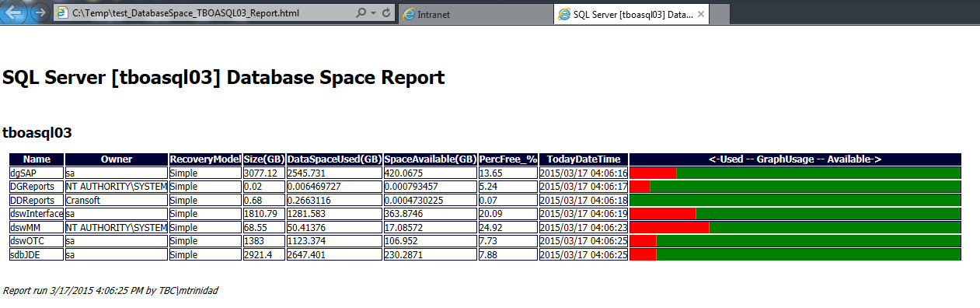Screen dimensions: 980x308
Task: Click the red used segment of dswMM usage bar
Action: pyautogui.click(x=670, y=227)
